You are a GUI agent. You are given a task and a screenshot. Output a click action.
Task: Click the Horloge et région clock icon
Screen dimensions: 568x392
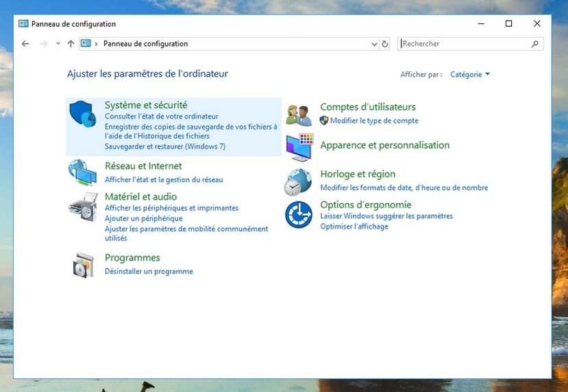tap(298, 182)
